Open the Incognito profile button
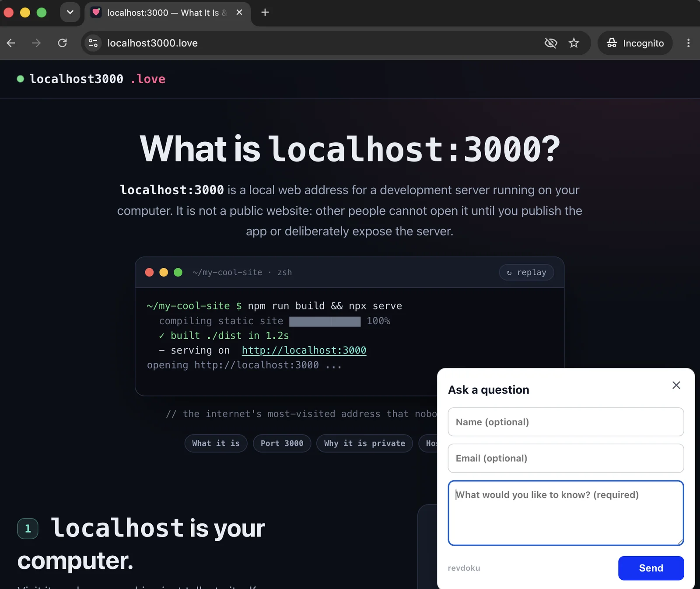700x589 pixels. tap(635, 43)
